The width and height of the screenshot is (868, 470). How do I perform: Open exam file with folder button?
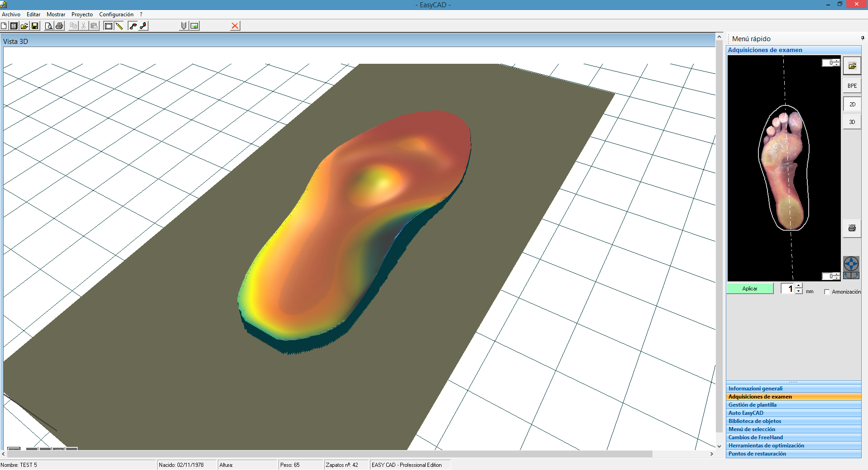click(x=852, y=66)
